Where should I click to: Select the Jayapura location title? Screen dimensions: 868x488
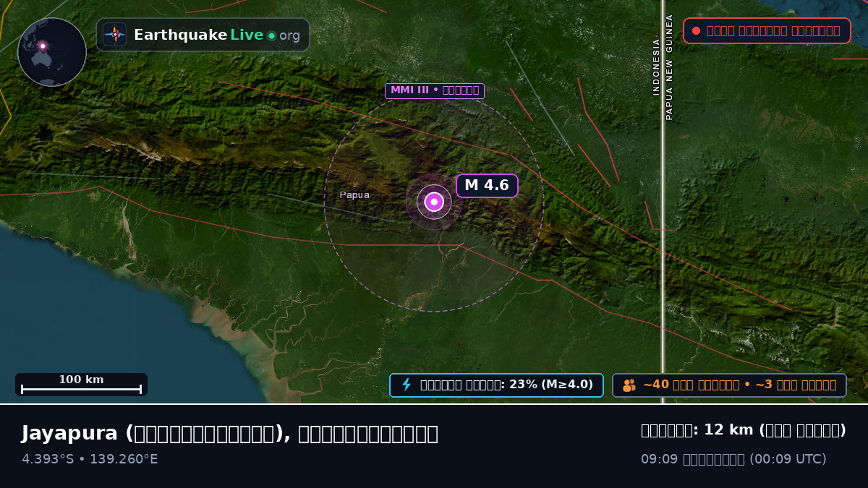[229, 433]
